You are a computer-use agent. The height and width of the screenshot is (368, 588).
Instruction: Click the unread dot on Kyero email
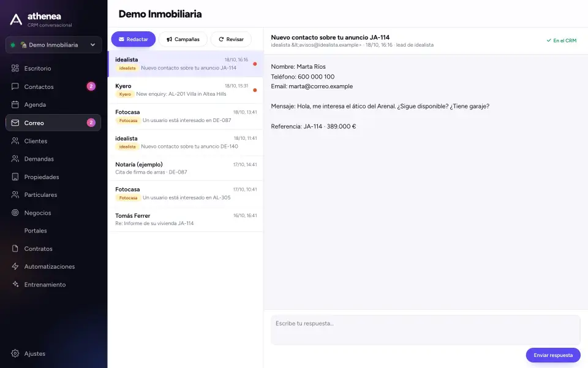[255, 90]
